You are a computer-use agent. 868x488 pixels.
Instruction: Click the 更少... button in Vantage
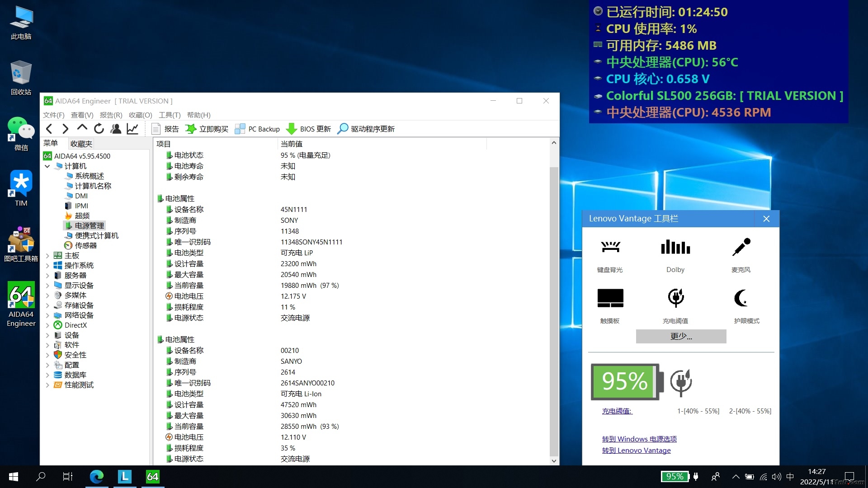[681, 336]
